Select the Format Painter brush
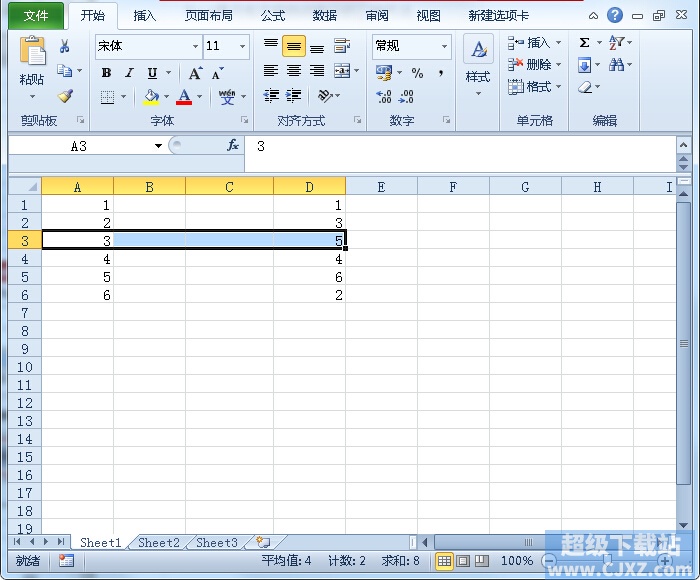 65,96
